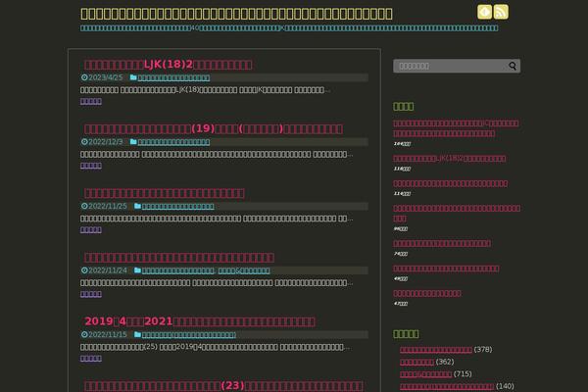Click the date text 2022/11/25

point(108,206)
